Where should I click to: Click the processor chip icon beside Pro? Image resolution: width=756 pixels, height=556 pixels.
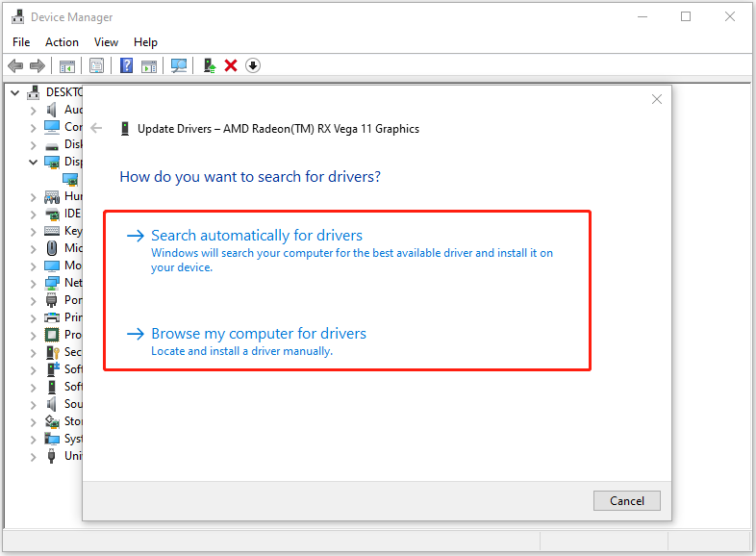[52, 335]
